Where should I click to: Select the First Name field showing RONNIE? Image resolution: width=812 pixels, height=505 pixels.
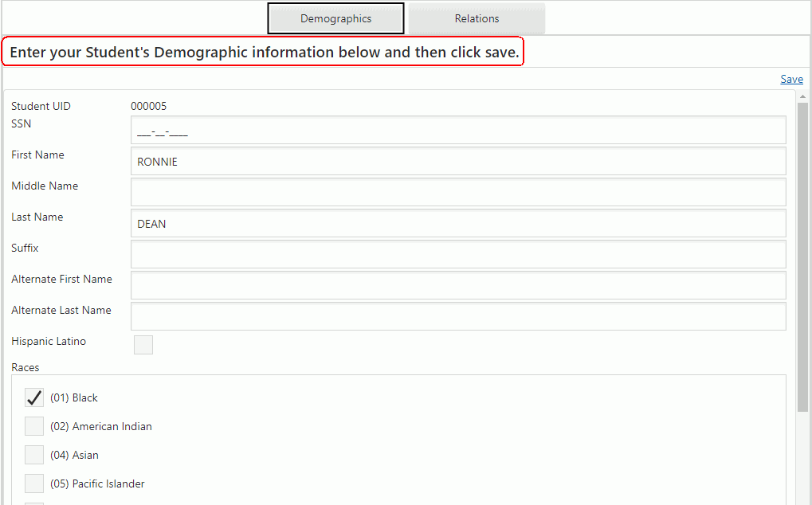click(458, 161)
